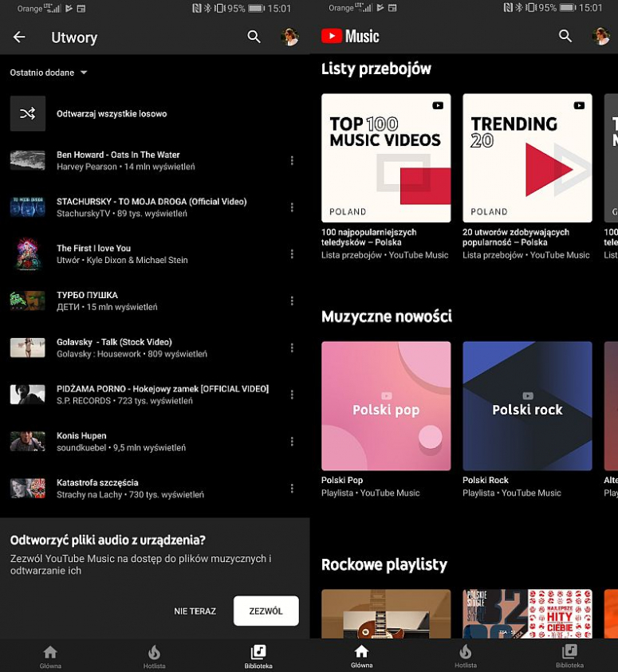Open more options for Ben Howard - Oats In The Water

pyautogui.click(x=292, y=160)
